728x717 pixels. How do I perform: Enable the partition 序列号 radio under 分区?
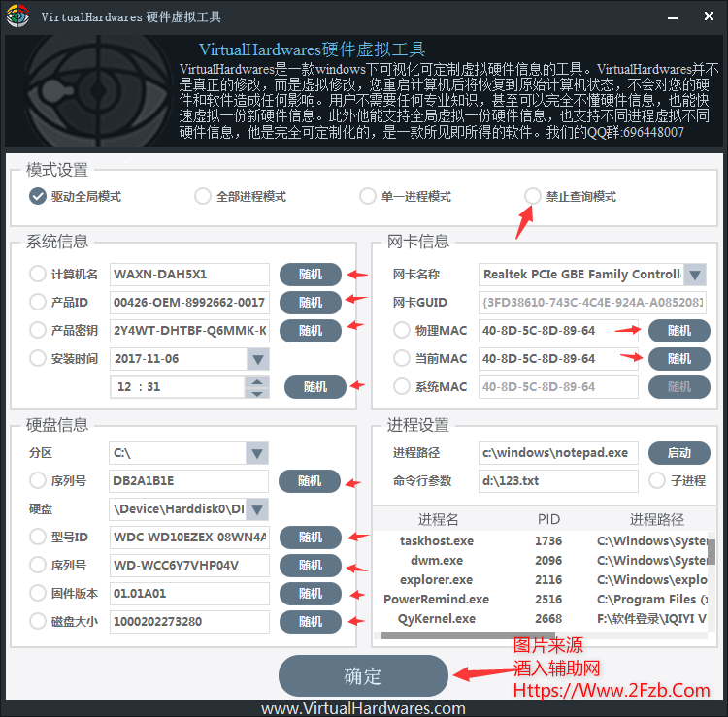tap(38, 481)
